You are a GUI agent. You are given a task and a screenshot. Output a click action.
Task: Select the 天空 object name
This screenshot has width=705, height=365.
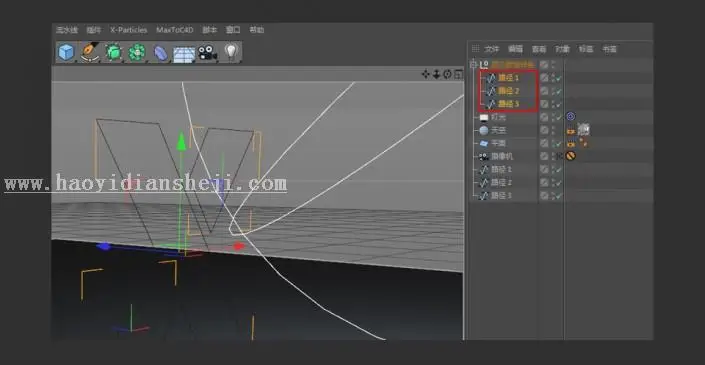[x=498, y=130]
